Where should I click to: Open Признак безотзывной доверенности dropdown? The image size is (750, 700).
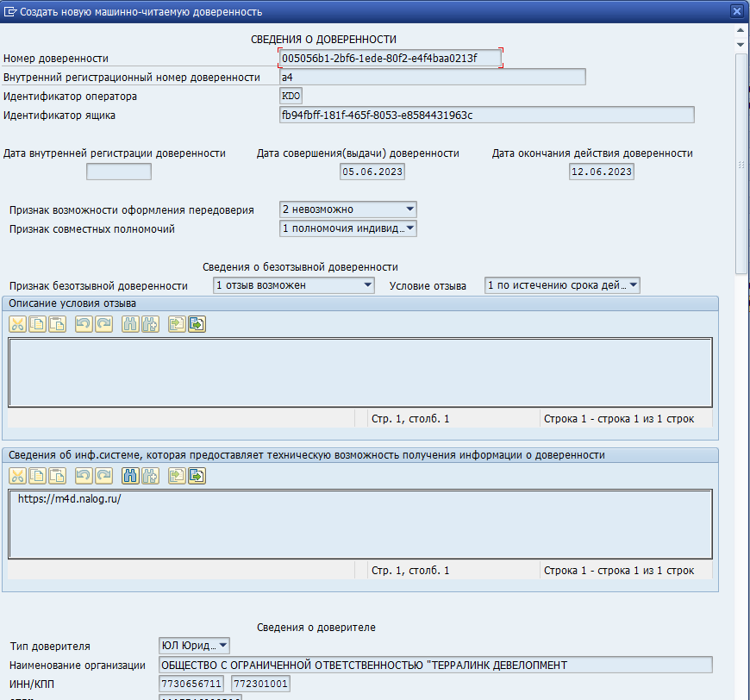point(367,285)
